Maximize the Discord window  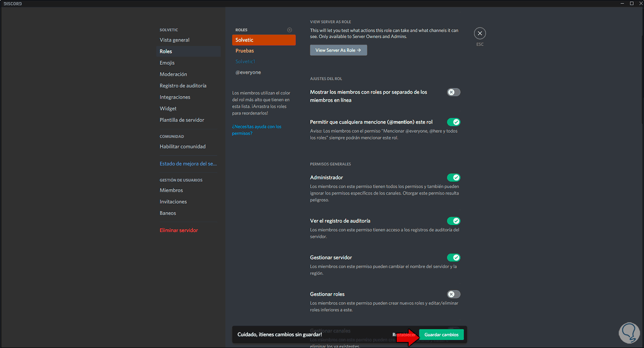click(x=632, y=3)
